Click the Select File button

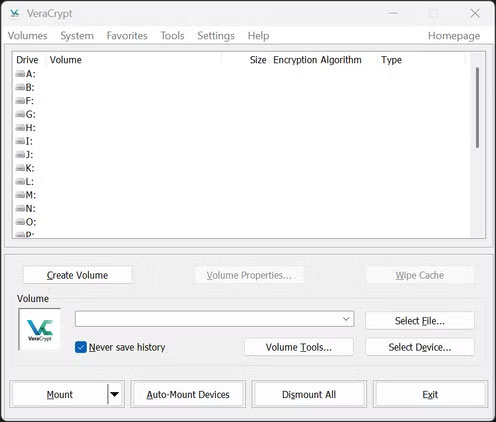click(x=420, y=321)
